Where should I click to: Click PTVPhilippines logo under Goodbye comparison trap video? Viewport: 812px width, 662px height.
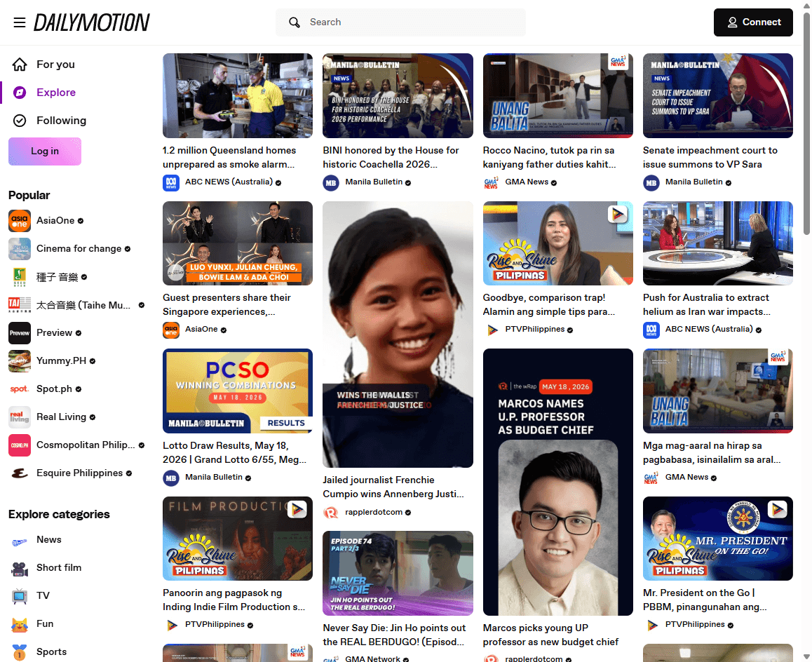coord(491,330)
